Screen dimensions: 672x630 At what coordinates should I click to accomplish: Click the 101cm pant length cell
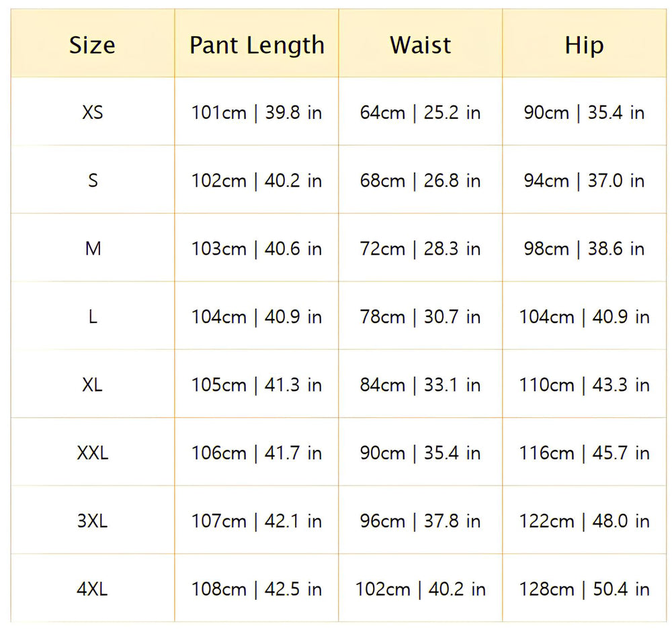click(x=257, y=112)
